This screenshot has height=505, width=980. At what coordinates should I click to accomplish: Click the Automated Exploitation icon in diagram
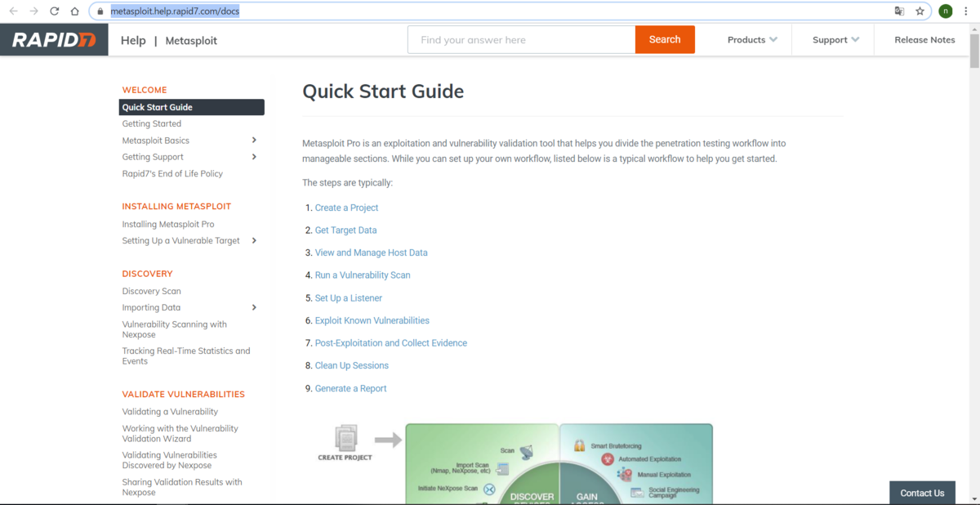(x=607, y=459)
